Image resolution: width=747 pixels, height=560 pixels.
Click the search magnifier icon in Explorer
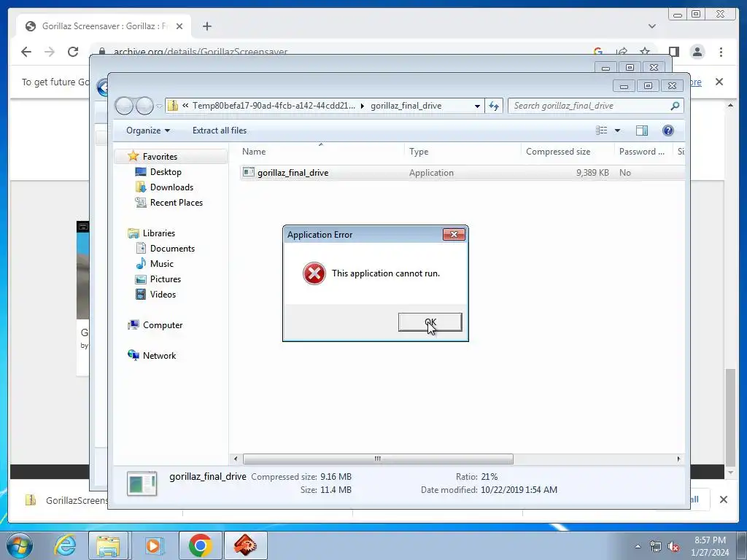point(675,106)
